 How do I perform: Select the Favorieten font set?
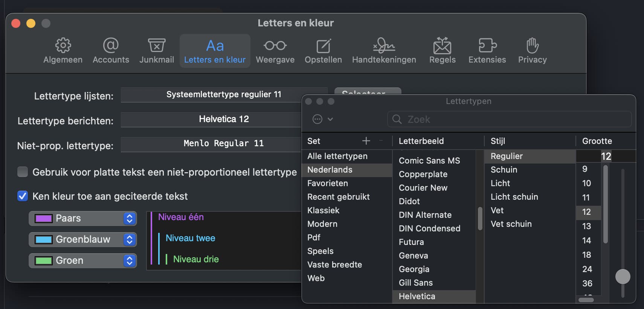click(x=328, y=184)
